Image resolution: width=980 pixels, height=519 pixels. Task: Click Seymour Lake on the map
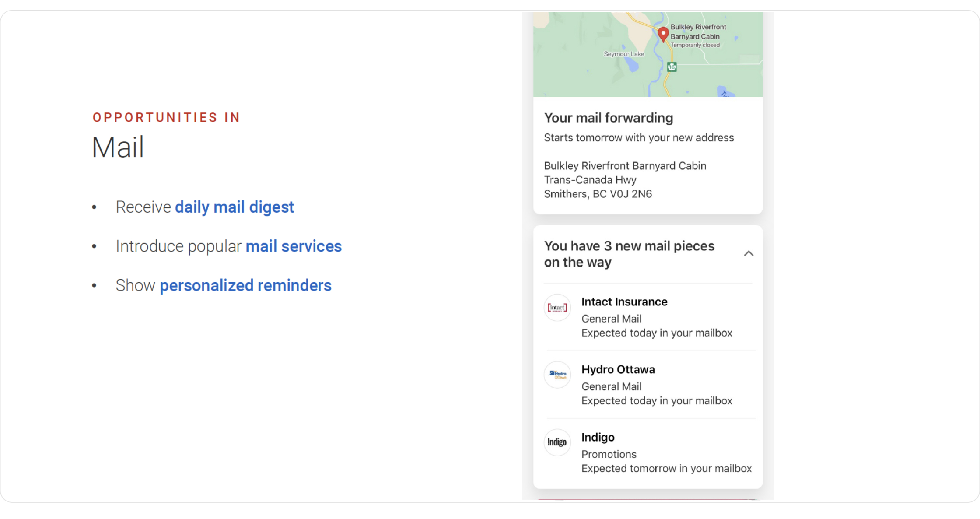[623, 53]
